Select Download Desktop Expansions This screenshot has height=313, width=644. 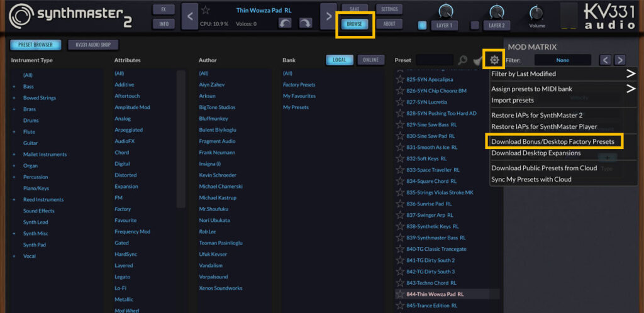(x=536, y=153)
